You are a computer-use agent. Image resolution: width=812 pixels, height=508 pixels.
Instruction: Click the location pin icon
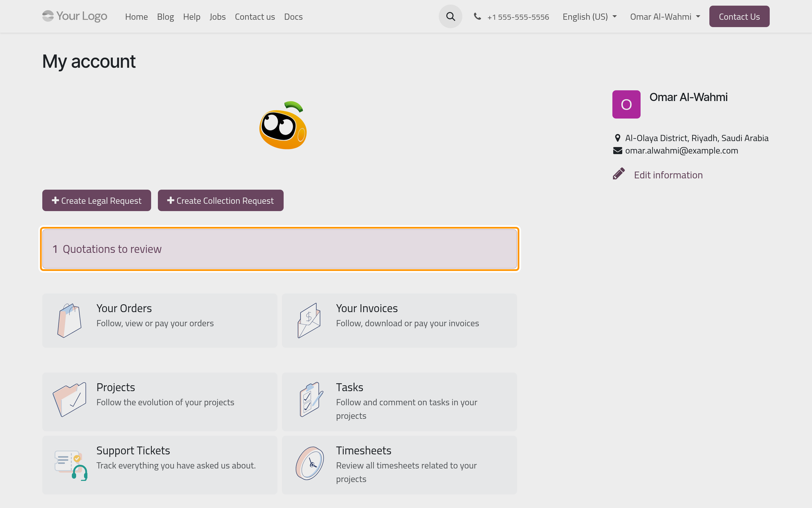[x=617, y=138]
